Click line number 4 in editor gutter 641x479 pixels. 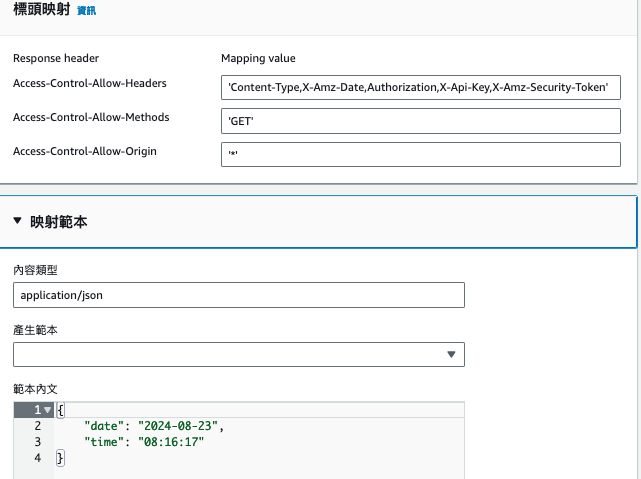37,458
